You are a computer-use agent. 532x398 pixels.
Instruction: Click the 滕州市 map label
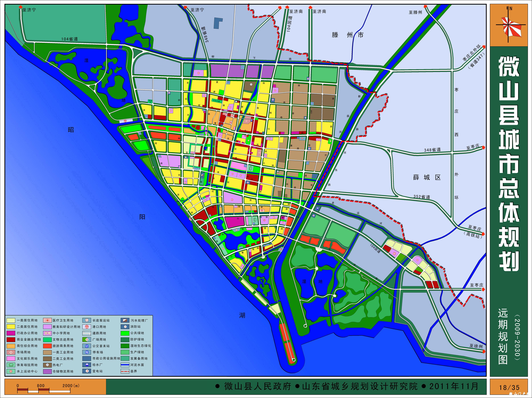[348, 35]
